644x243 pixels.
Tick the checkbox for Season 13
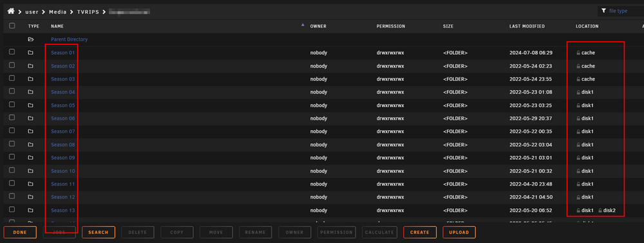coord(12,209)
